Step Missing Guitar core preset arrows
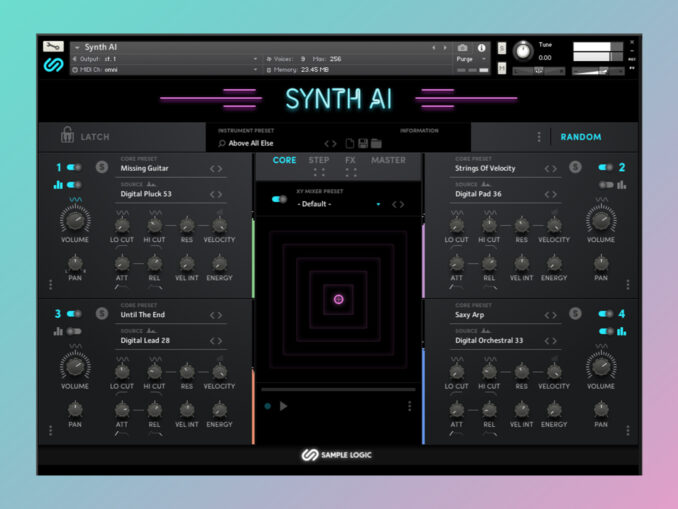 (x=216, y=169)
